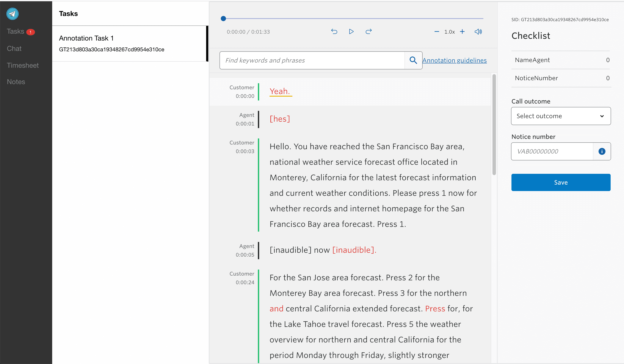Viewport: 624px width, 364px height.
Task: Open the Annotation guidelines link
Action: tap(455, 60)
